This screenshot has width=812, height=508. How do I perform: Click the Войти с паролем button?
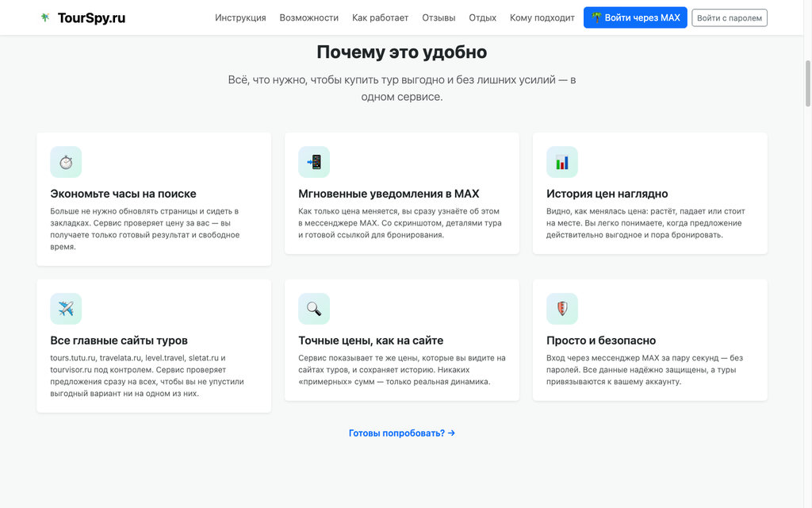pyautogui.click(x=730, y=17)
